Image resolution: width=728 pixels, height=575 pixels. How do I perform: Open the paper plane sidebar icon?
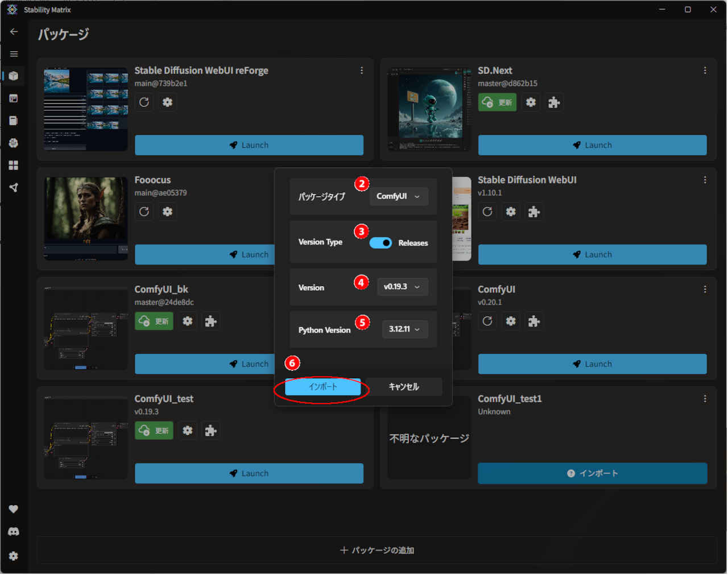pyautogui.click(x=14, y=188)
